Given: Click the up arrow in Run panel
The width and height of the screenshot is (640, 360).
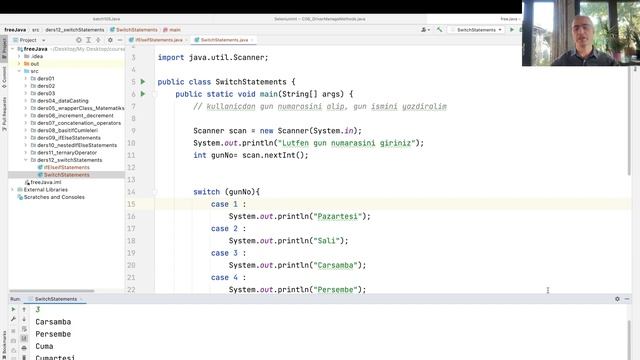Looking at the screenshot, I should tap(24, 309).
